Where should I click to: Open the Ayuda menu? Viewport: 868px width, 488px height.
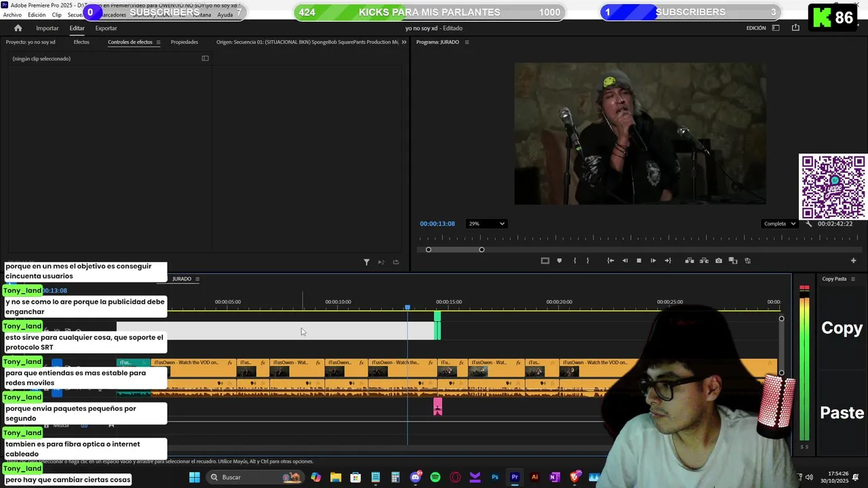click(224, 15)
